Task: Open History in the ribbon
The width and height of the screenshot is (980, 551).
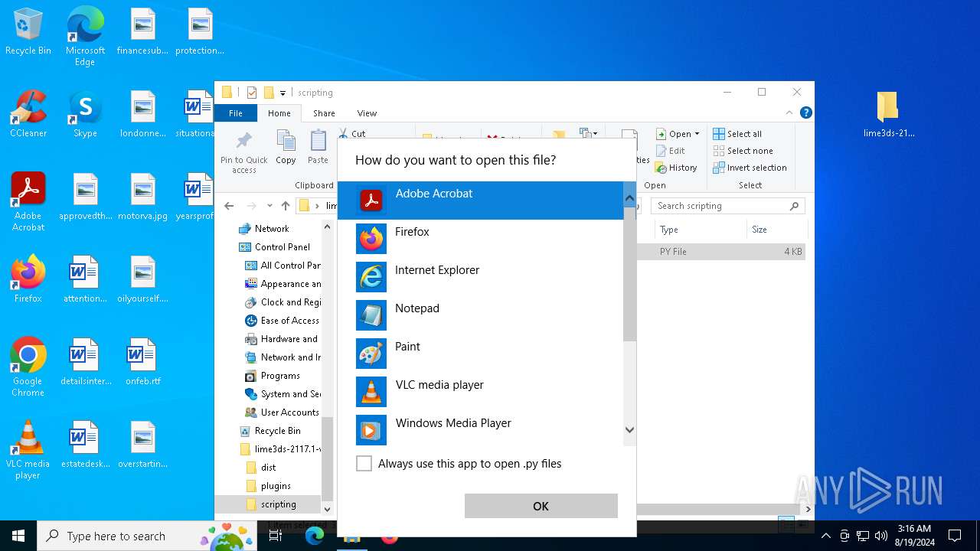Action: click(x=676, y=168)
